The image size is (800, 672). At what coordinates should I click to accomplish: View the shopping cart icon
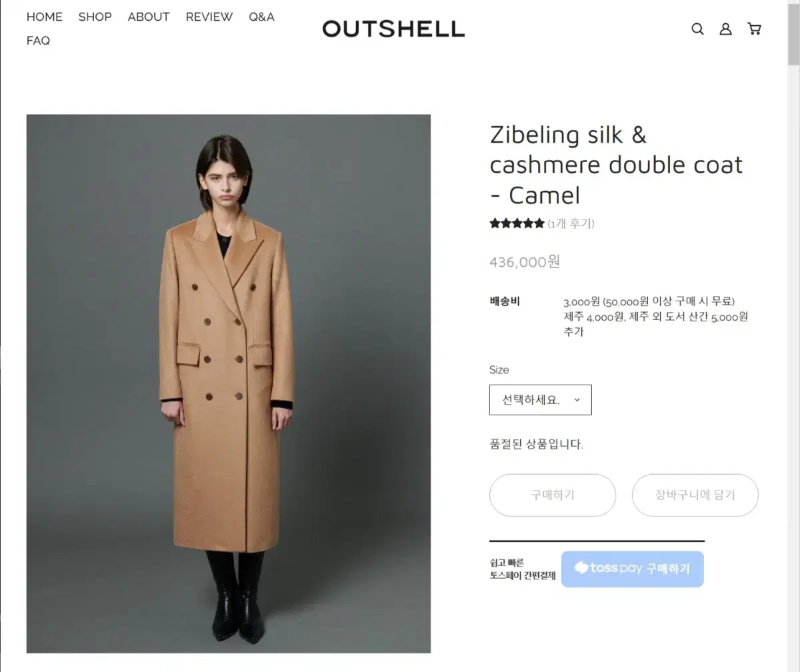pos(754,29)
